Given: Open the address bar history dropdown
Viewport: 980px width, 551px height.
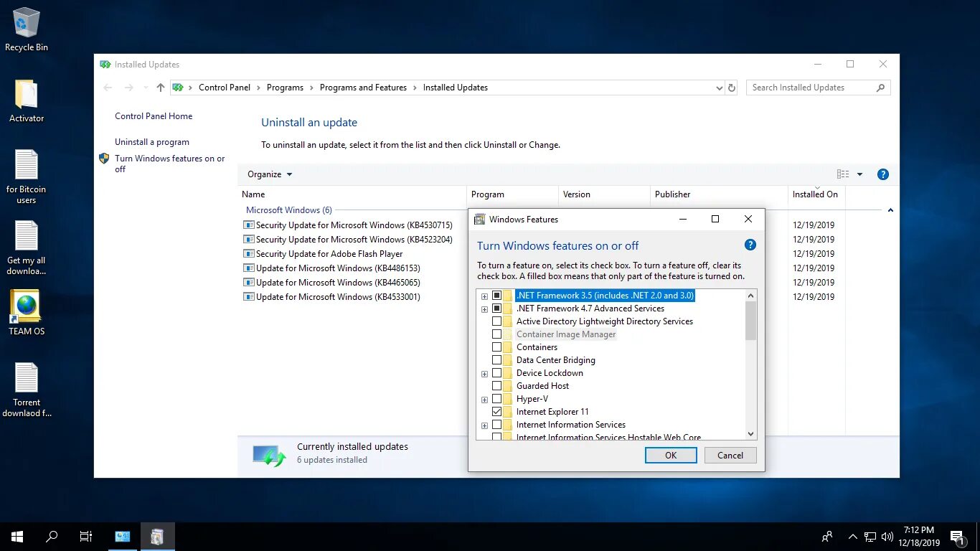Looking at the screenshot, I should (x=720, y=88).
